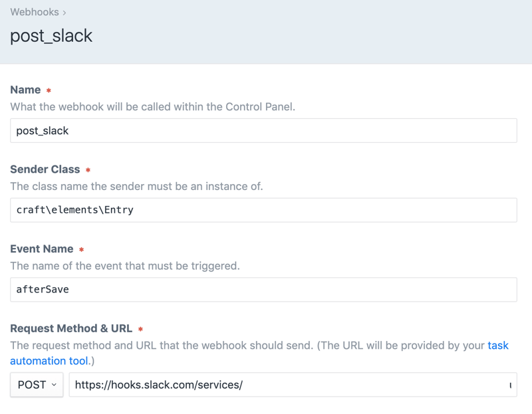The height and width of the screenshot is (414, 532).
Task: Focus the Sender Class input field
Action: 263,210
